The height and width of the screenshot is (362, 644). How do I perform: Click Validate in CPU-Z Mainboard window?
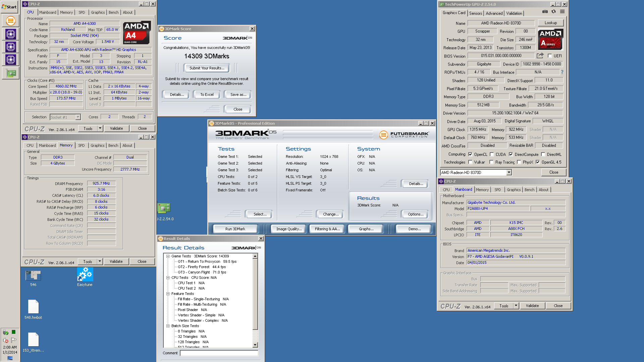(x=532, y=306)
